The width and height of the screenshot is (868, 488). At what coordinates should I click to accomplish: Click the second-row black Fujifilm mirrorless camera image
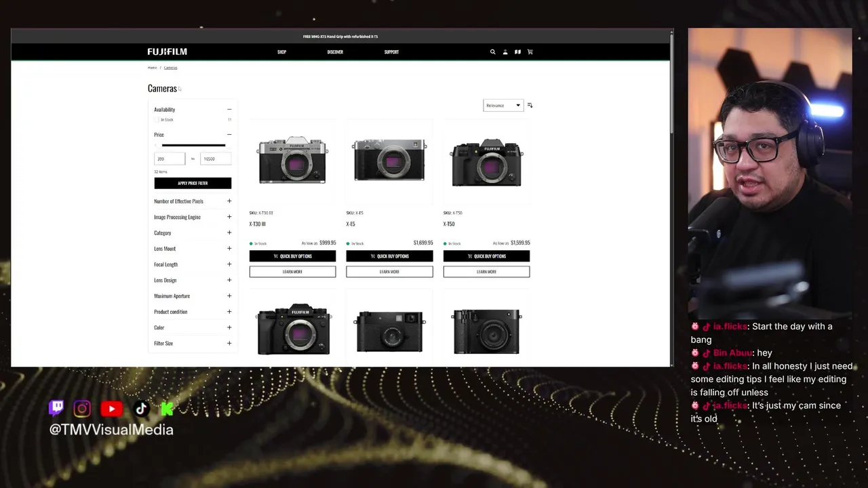[294, 329]
